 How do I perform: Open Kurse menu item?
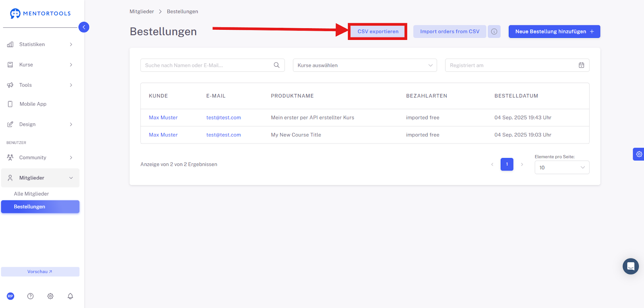tap(40, 65)
